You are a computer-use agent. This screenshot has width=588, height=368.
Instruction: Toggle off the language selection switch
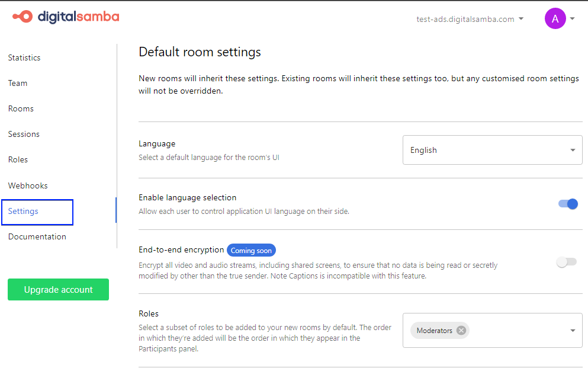568,203
